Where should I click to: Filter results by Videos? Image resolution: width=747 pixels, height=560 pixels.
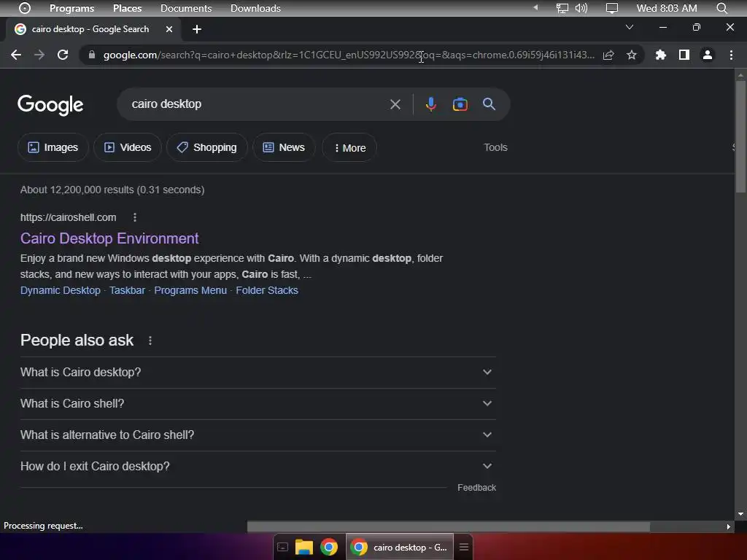(128, 147)
